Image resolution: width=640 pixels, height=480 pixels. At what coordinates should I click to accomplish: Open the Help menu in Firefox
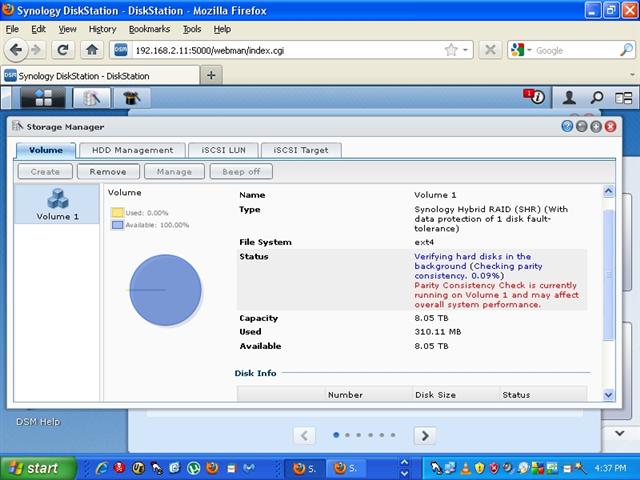(x=222, y=29)
